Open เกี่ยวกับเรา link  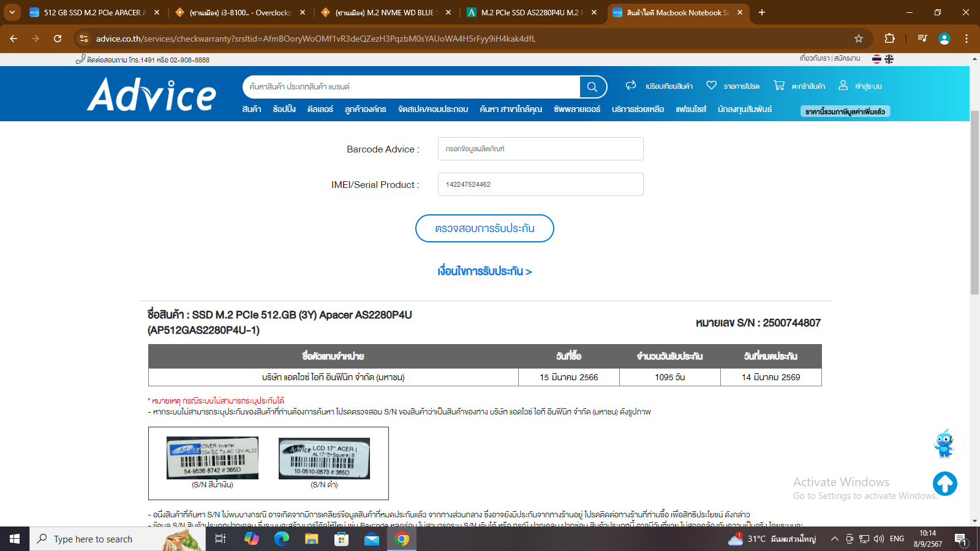pos(815,58)
